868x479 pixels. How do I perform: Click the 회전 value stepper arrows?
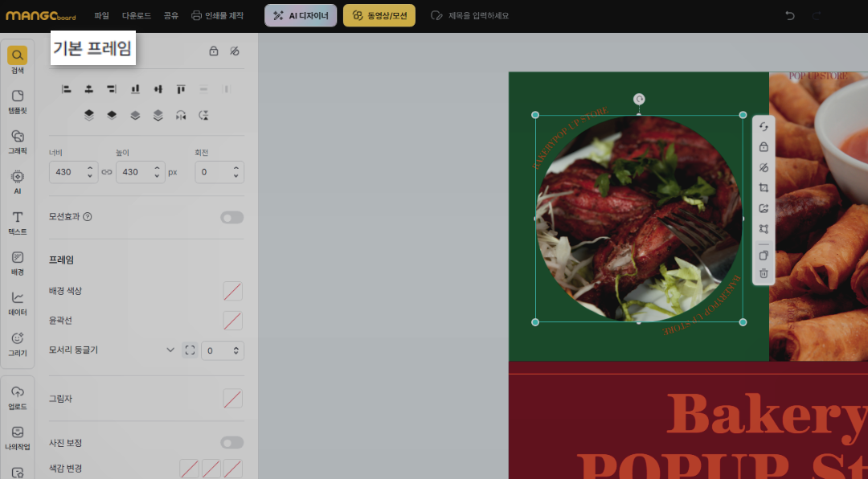click(235, 172)
